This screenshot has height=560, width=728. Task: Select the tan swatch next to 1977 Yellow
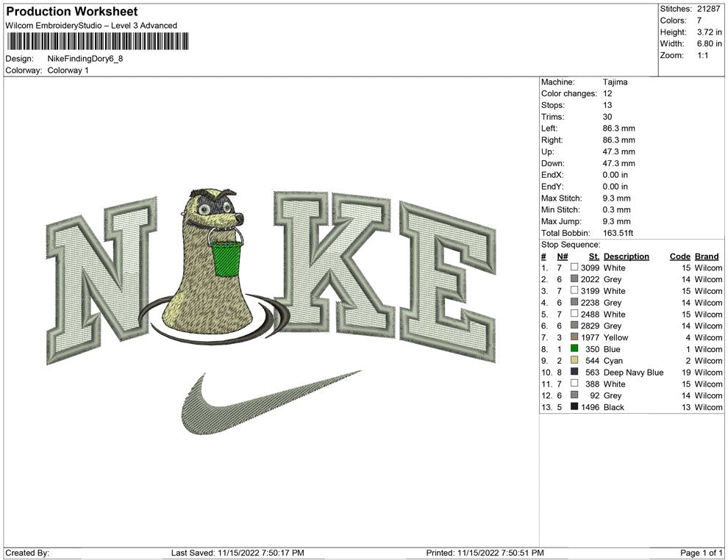574,337
